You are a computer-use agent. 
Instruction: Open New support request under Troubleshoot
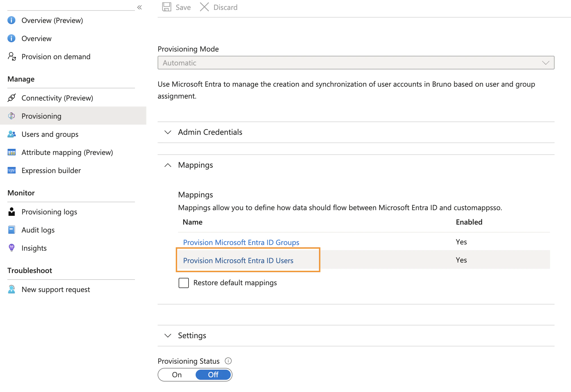(x=56, y=289)
